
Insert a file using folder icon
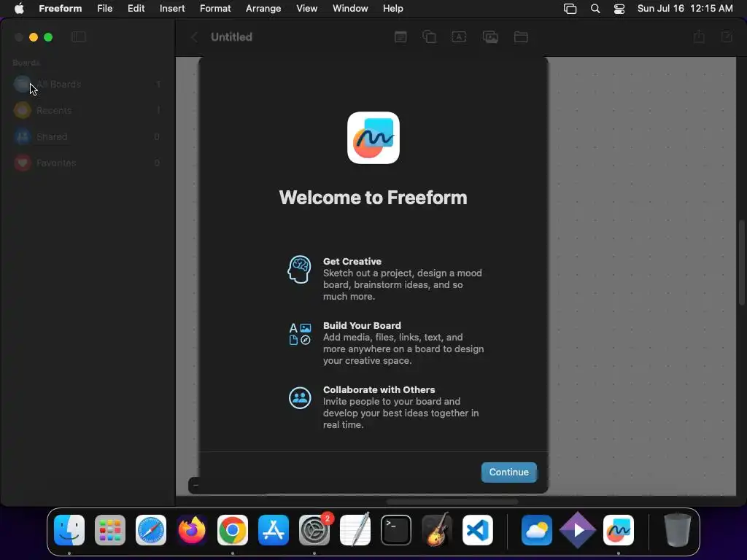(x=521, y=37)
